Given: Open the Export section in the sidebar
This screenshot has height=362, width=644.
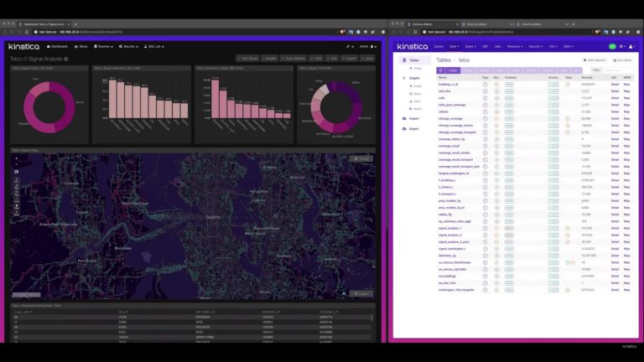Looking at the screenshot, I should pyautogui.click(x=412, y=129).
